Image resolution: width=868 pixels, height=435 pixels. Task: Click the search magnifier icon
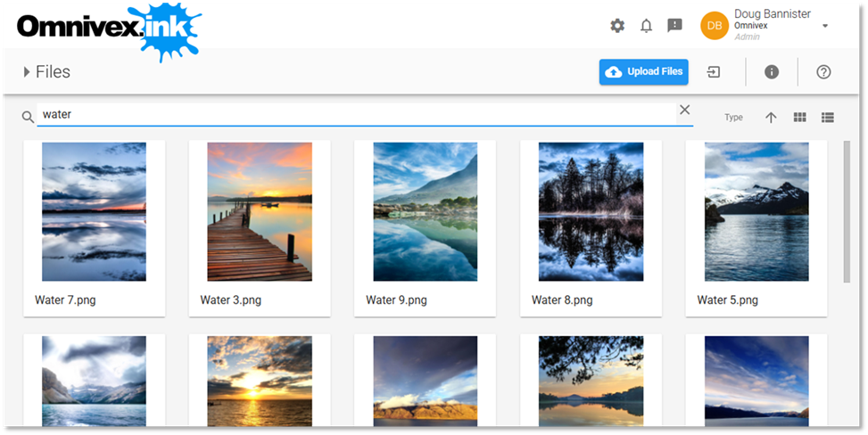[28, 117]
